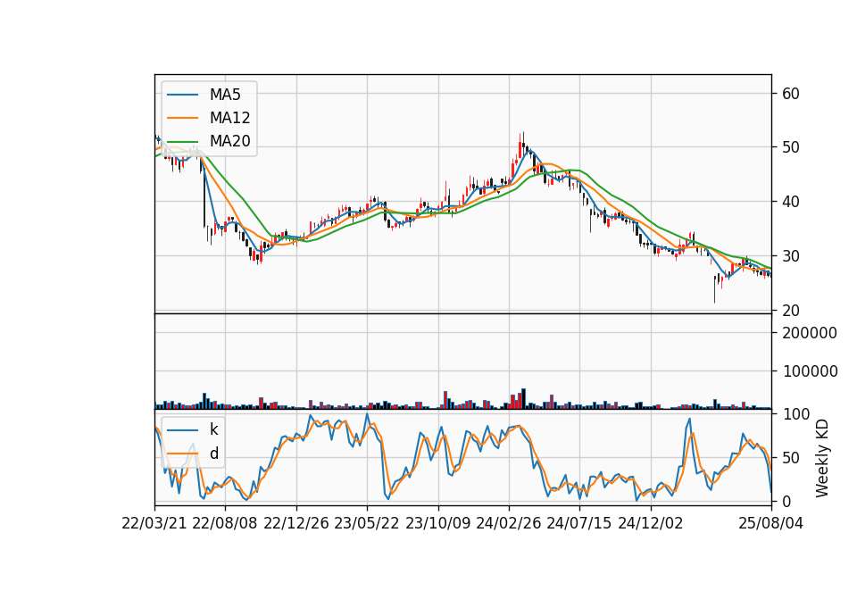
Task: Click the price axis value 30
Action: 791,256
